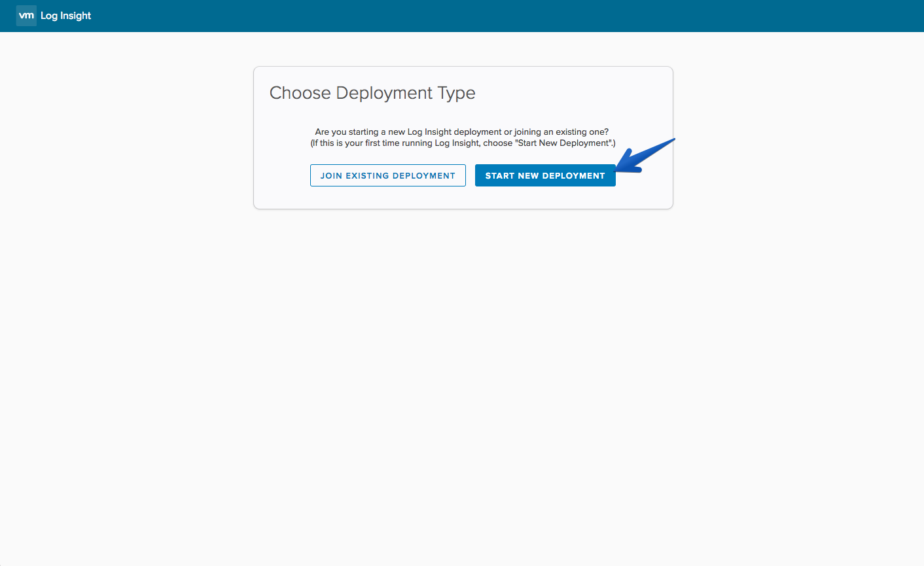This screenshot has width=924, height=566.
Task: Select the Choose Deployment Type heading
Action: [x=372, y=93]
